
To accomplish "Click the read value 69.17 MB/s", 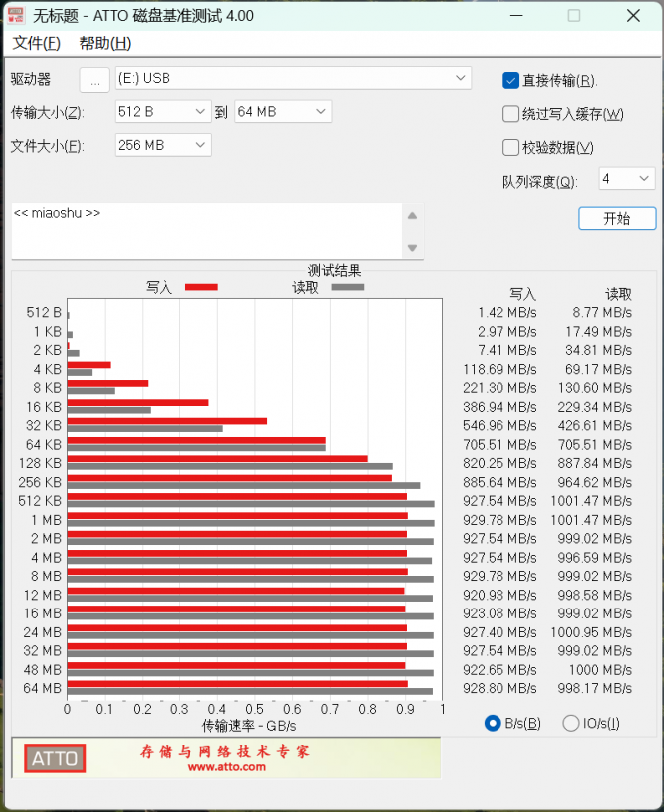I will (598, 369).
